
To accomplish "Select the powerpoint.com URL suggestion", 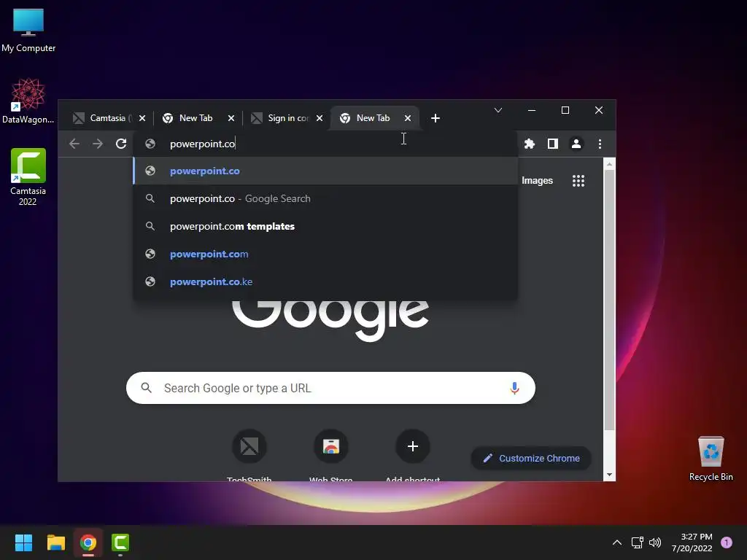I will point(325,254).
